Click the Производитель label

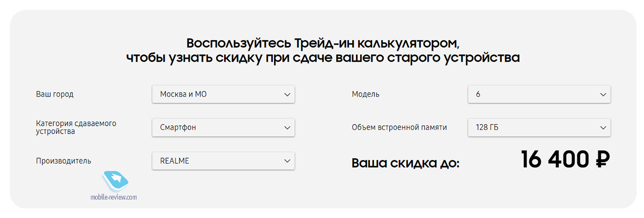tap(63, 161)
